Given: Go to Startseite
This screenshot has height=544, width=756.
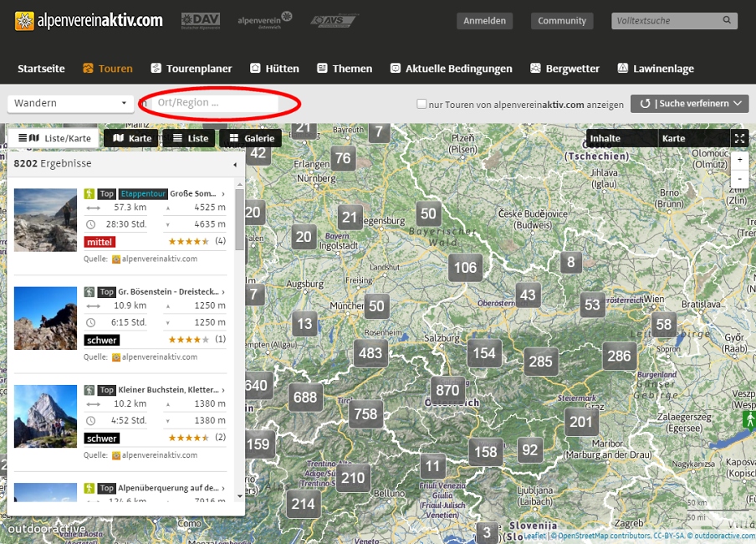Looking at the screenshot, I should click(x=42, y=69).
